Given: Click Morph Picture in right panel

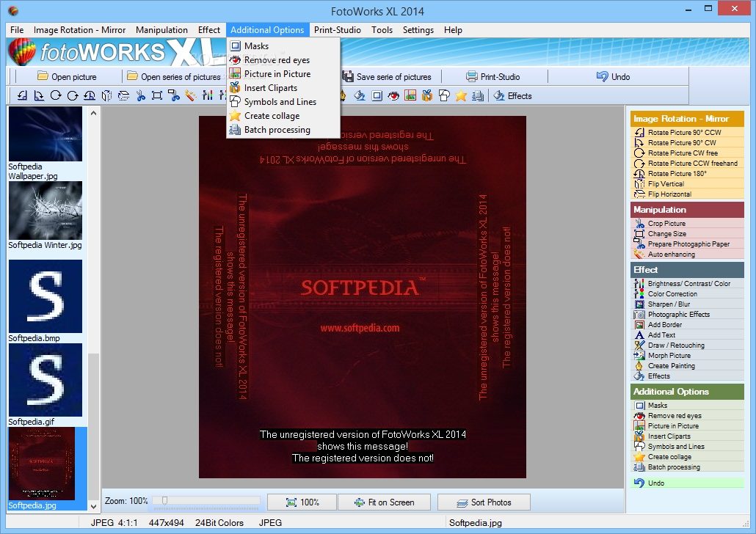Looking at the screenshot, I should pos(687,355).
